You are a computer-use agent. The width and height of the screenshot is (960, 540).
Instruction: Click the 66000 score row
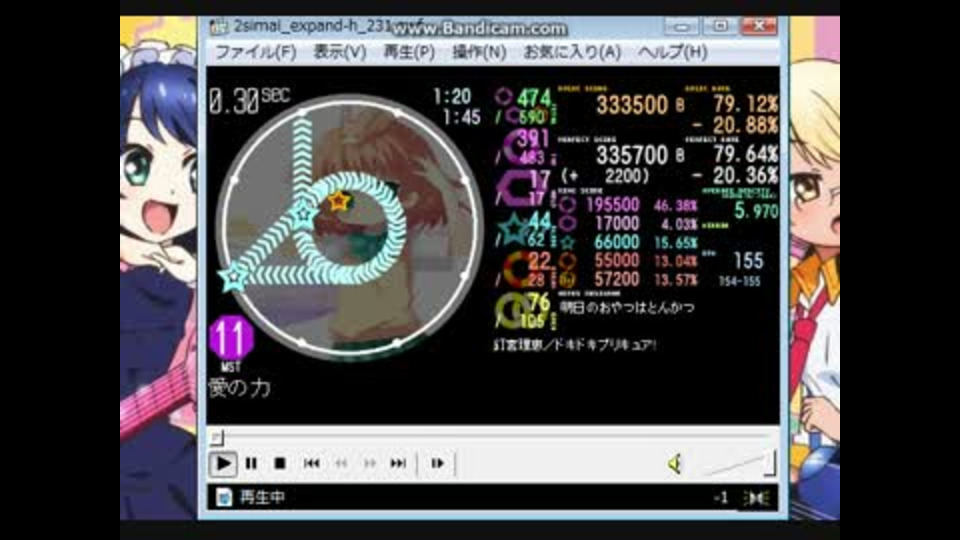tap(627, 242)
